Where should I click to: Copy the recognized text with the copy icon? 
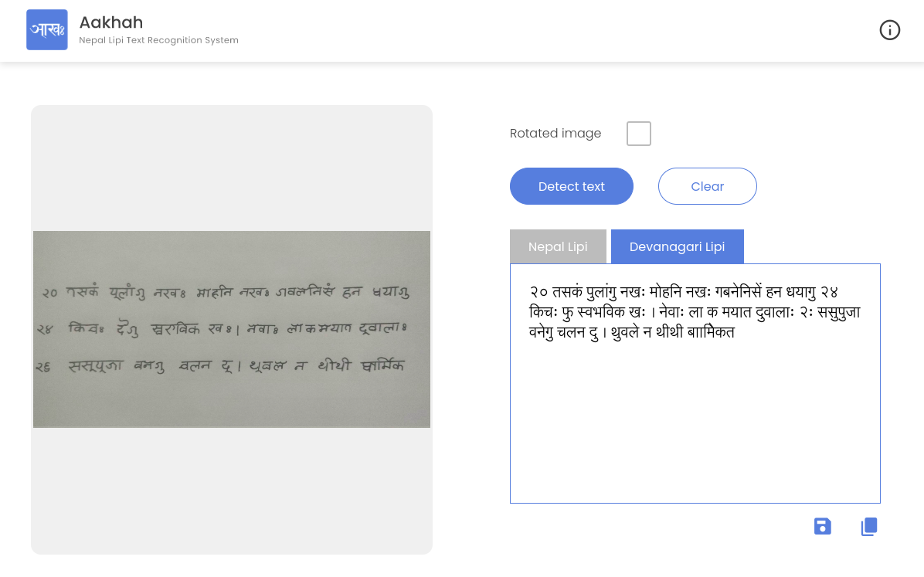pyautogui.click(x=869, y=527)
